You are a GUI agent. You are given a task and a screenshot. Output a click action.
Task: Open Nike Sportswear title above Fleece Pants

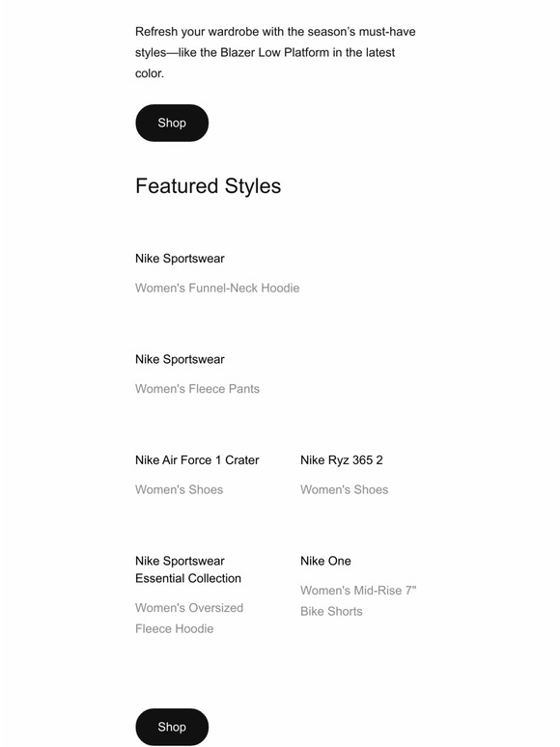pyautogui.click(x=180, y=359)
